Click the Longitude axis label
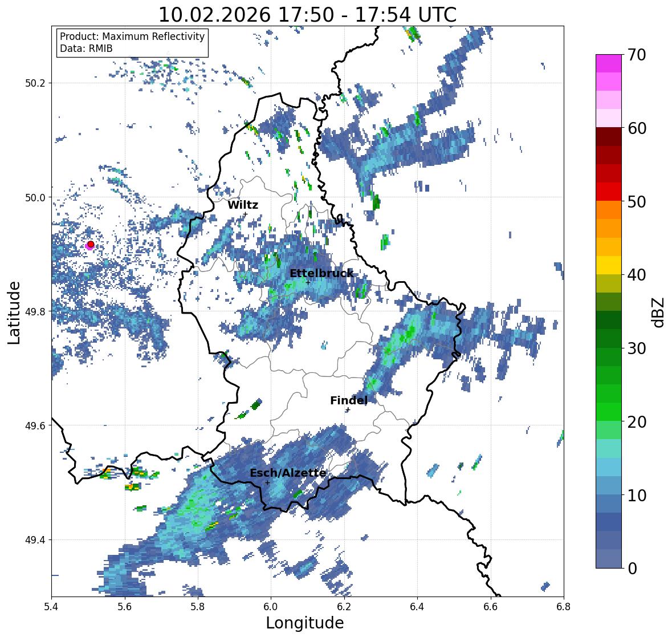This screenshot has width=672, height=637. [305, 623]
